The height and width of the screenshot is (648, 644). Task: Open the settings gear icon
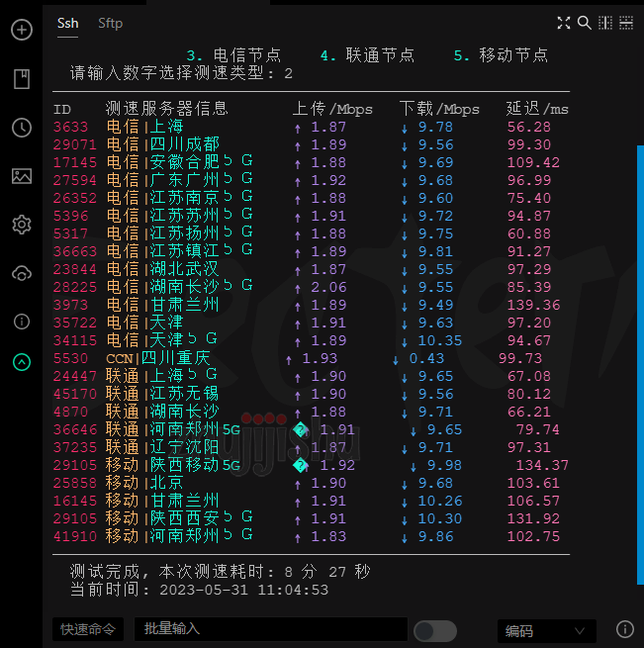tap(22, 225)
